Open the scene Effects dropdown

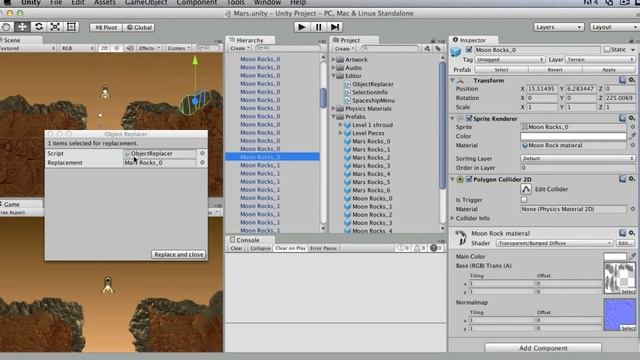(x=149, y=48)
